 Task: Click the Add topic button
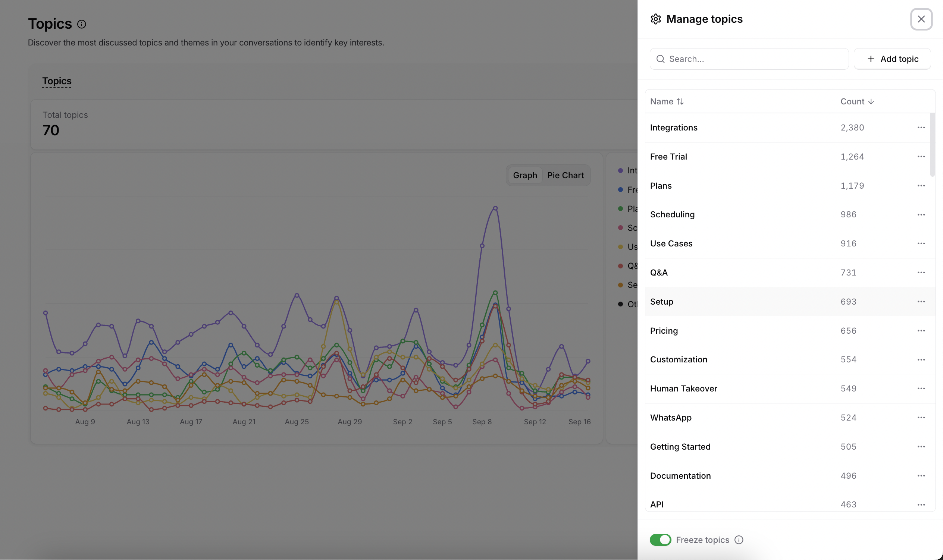point(892,59)
